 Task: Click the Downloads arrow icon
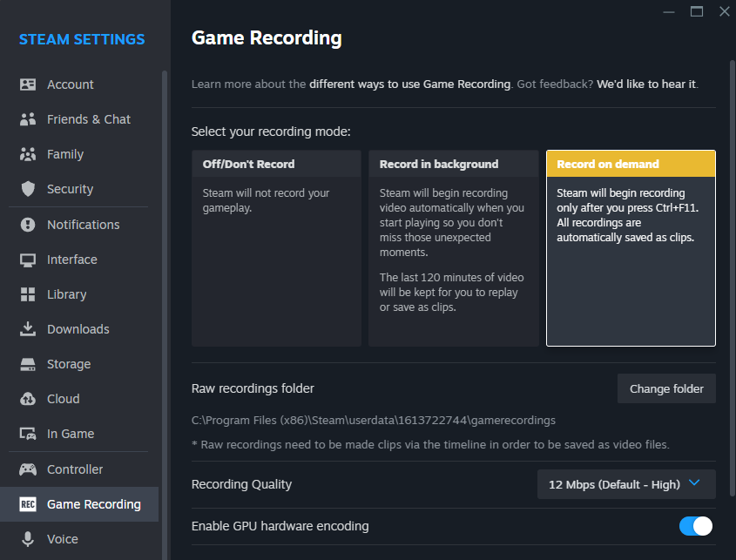click(x=28, y=329)
